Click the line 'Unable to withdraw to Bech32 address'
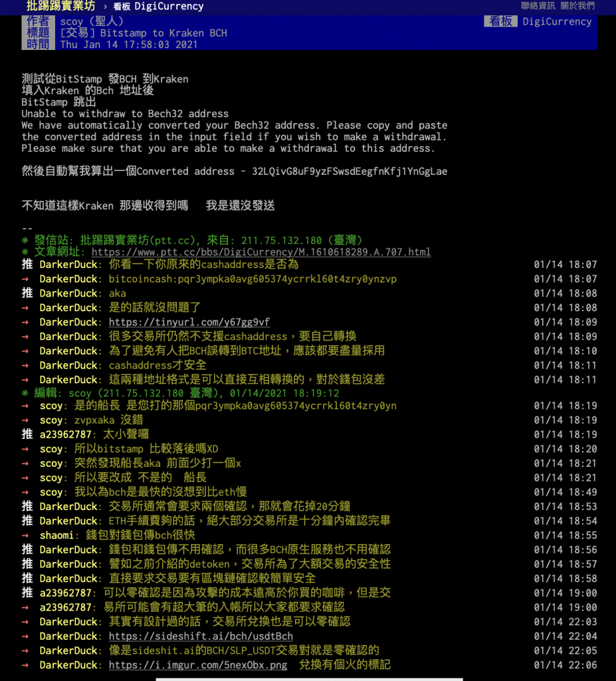 [125, 113]
